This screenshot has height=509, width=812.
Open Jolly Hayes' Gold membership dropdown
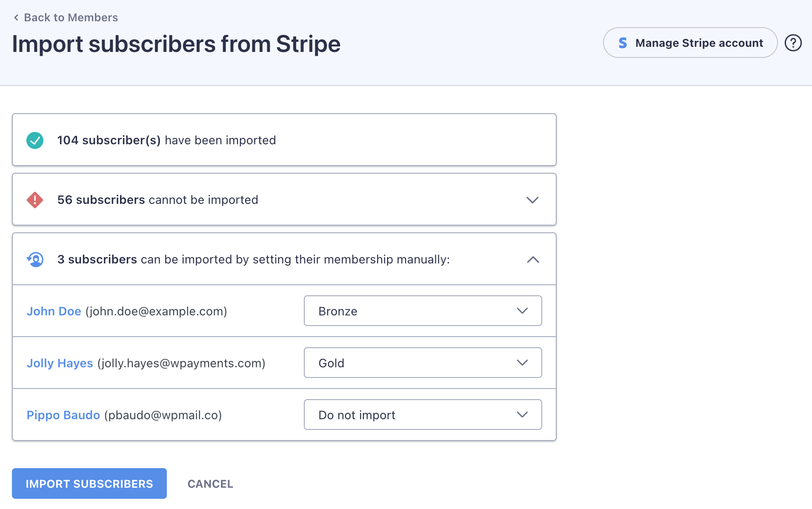pos(423,363)
